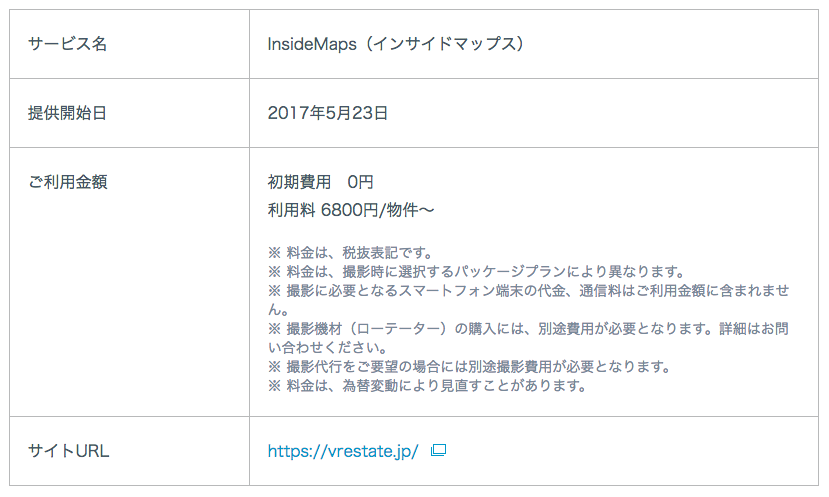
Task: Open the https://vrestate.jp/ link
Action: tap(343, 451)
